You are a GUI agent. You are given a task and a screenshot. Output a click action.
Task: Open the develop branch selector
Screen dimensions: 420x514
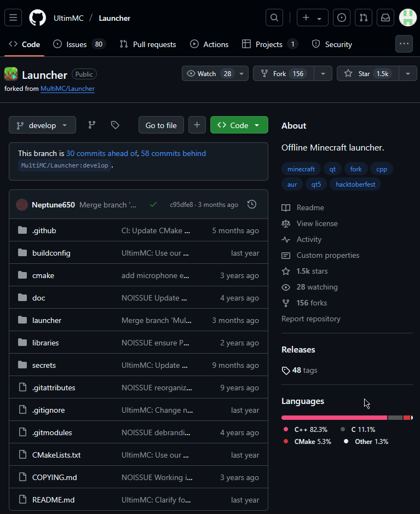42,125
